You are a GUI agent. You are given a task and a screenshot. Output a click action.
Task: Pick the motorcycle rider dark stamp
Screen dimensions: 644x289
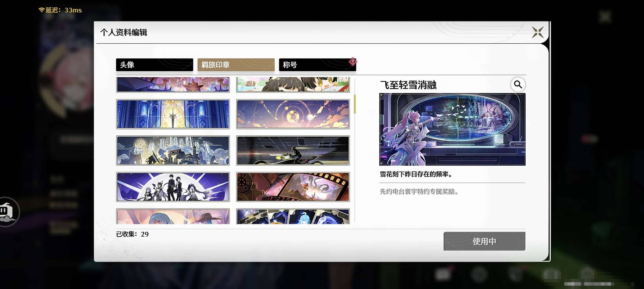(293, 150)
